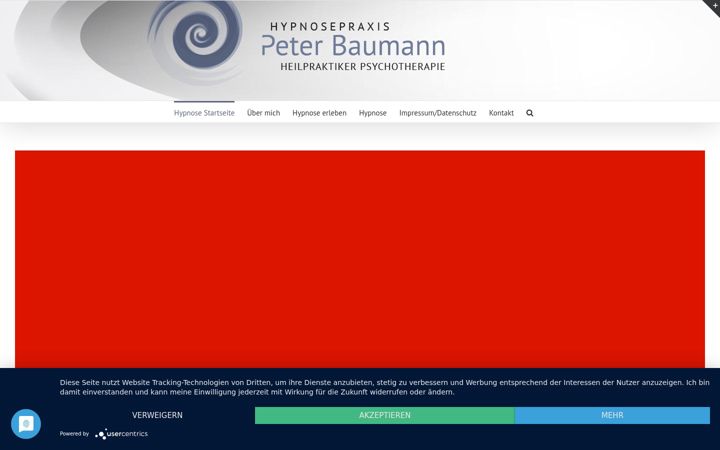The height and width of the screenshot is (450, 720).
Task: Select the Hypnose menu entry
Action: click(372, 113)
